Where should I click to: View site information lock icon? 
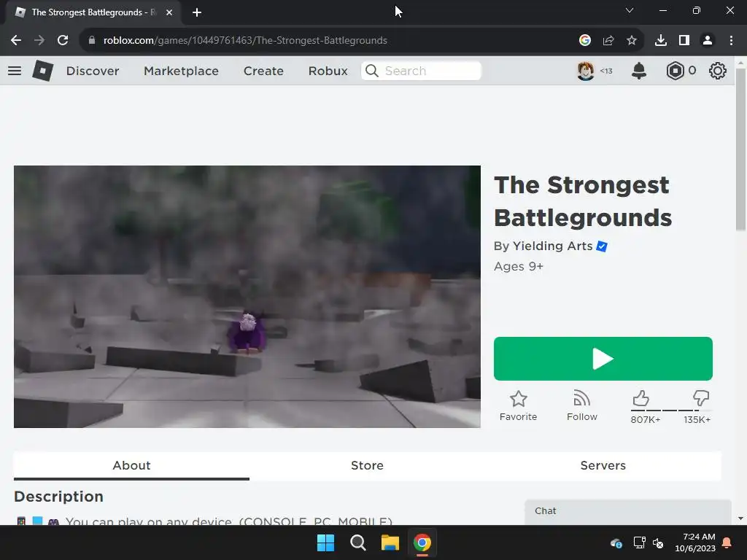point(92,41)
